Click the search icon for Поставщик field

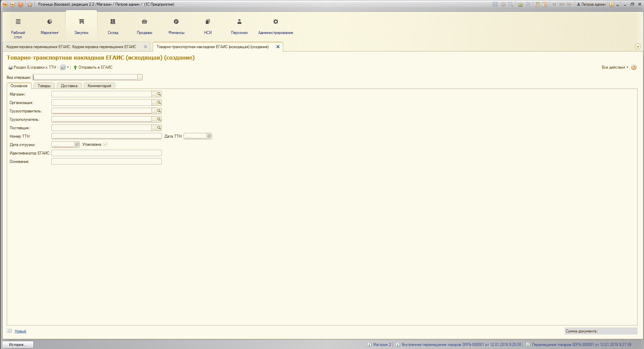(159, 128)
